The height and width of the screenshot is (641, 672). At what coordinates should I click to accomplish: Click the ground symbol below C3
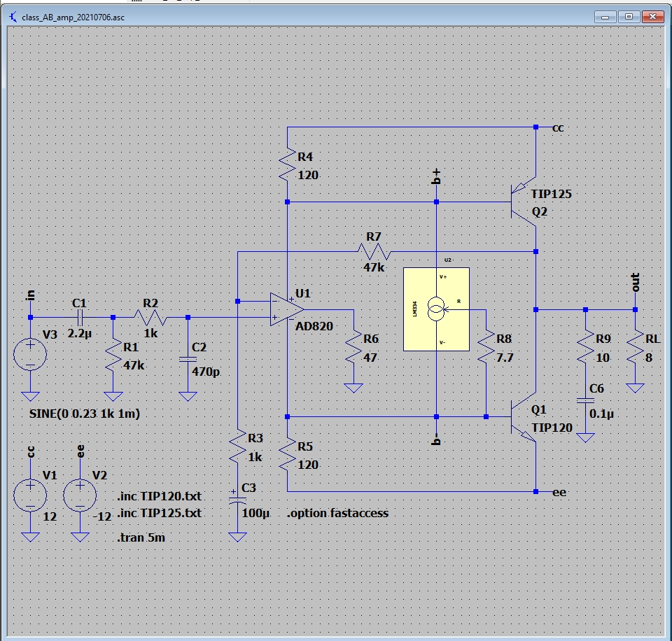[237, 537]
